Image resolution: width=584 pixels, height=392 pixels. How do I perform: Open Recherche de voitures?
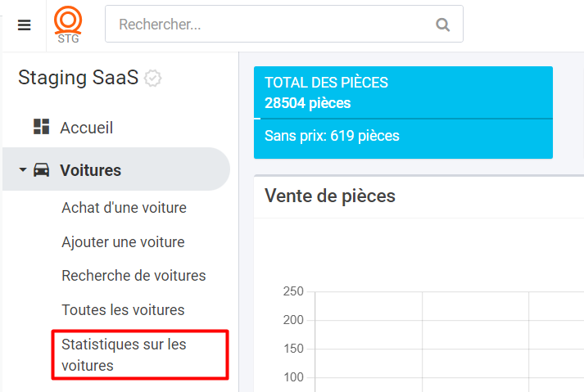click(x=134, y=276)
